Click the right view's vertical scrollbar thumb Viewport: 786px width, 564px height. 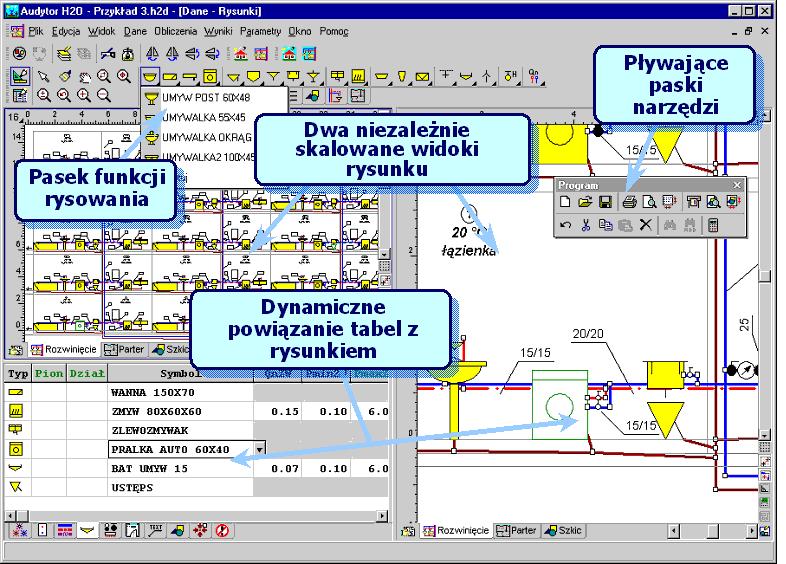(x=764, y=276)
